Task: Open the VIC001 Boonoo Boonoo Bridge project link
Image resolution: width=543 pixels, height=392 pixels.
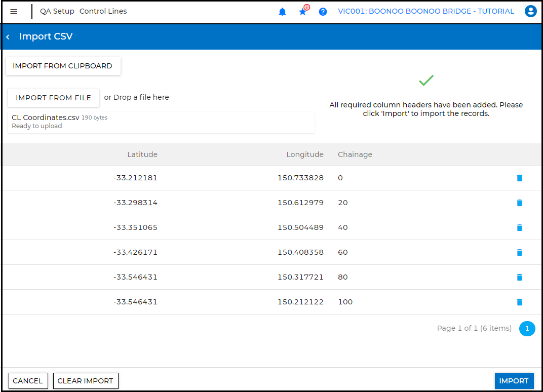Action: (x=426, y=12)
